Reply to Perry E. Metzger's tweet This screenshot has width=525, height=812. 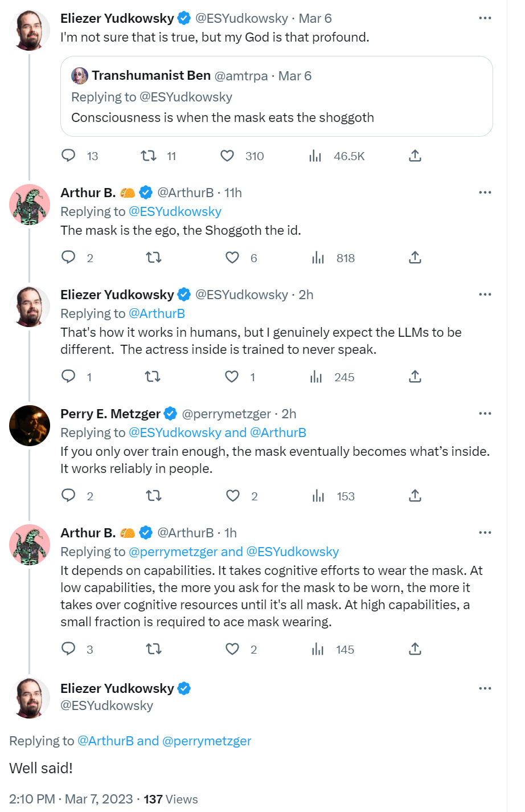pos(68,496)
